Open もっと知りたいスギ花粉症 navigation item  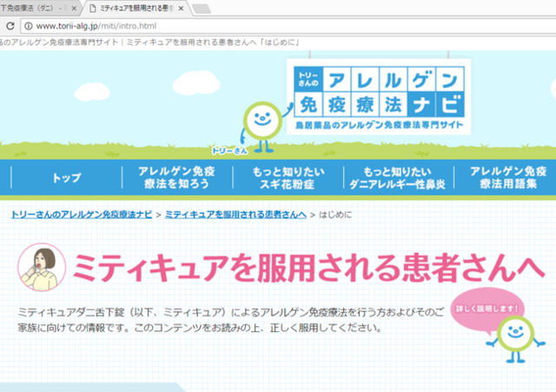pos(288,177)
